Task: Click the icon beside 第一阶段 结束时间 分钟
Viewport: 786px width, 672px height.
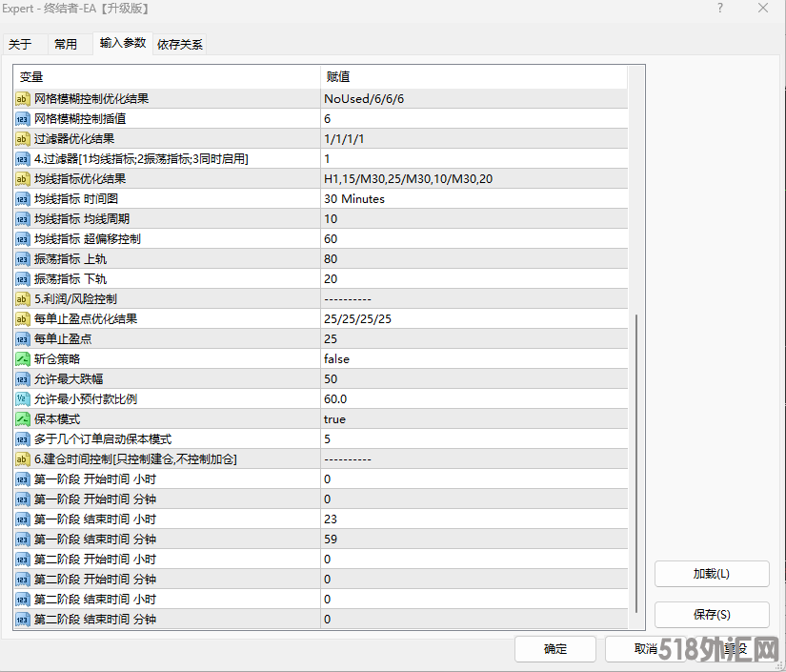Action: [23, 540]
